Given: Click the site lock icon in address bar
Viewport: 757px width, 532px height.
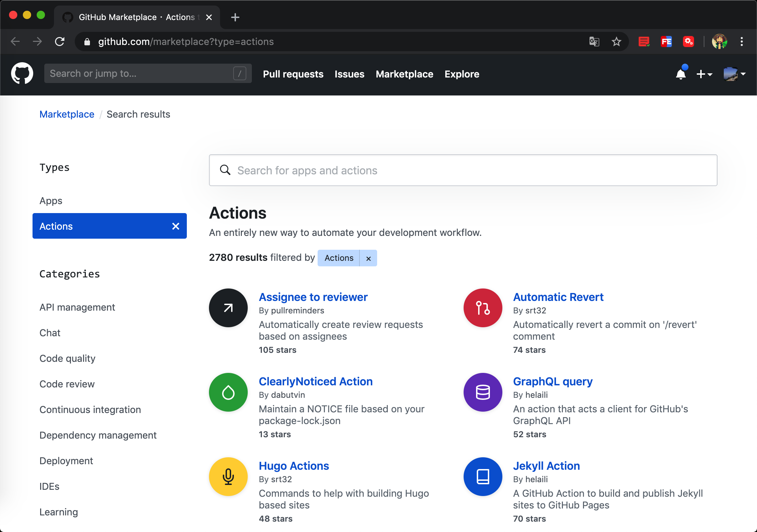Looking at the screenshot, I should coord(87,42).
